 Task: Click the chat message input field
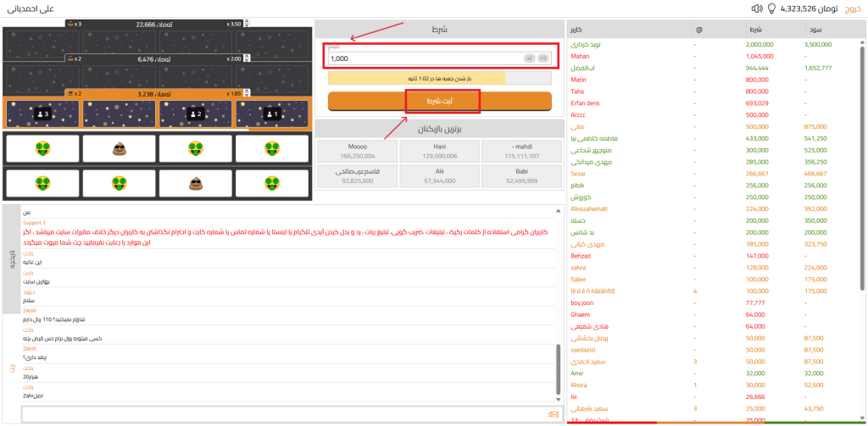[x=283, y=414]
